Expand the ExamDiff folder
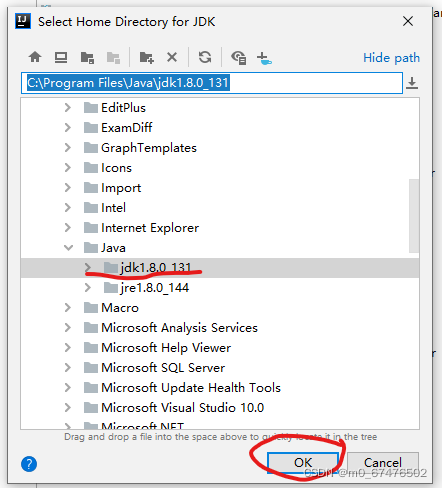The width and height of the screenshot is (442, 488). pos(68,128)
